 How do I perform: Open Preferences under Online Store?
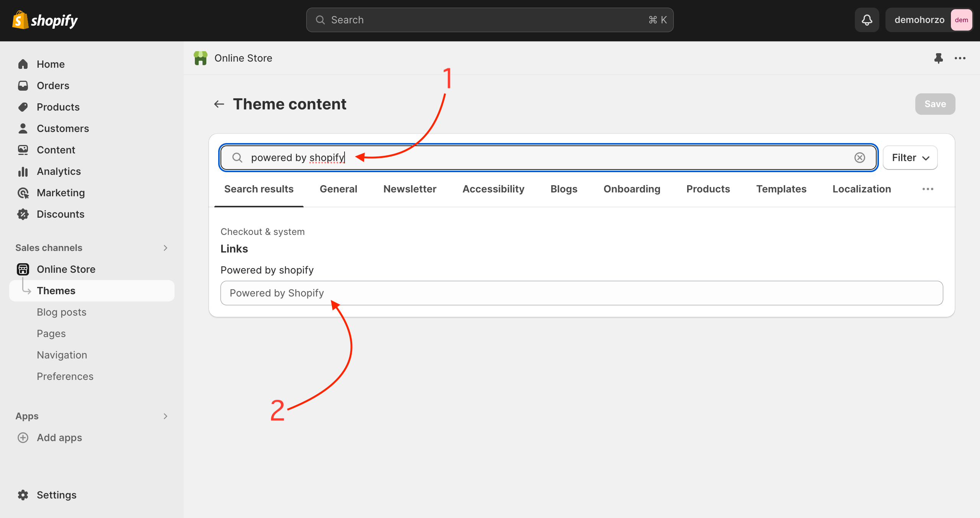coord(65,376)
